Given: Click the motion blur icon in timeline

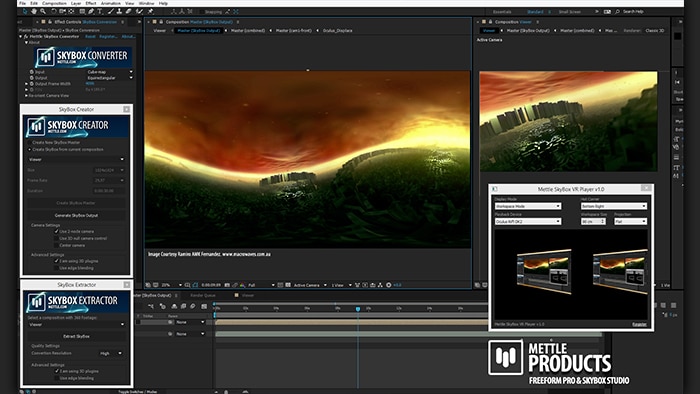Looking at the screenshot, I should [193, 306].
